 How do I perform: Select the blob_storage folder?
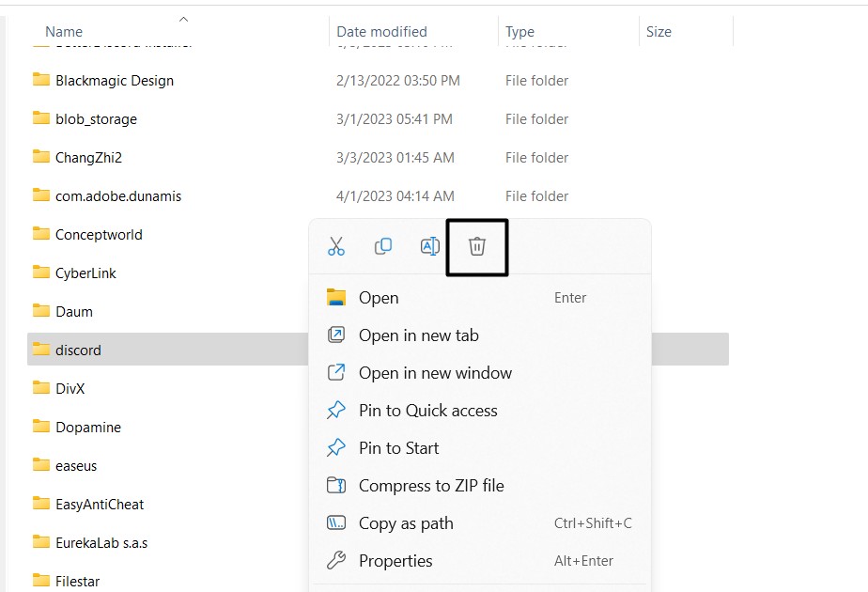tap(96, 119)
